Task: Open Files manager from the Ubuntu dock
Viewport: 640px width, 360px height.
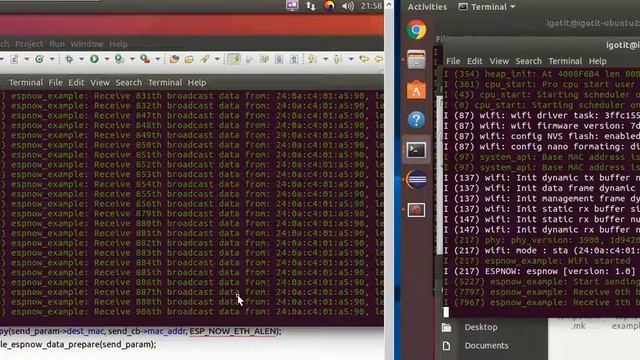Action: point(416,60)
